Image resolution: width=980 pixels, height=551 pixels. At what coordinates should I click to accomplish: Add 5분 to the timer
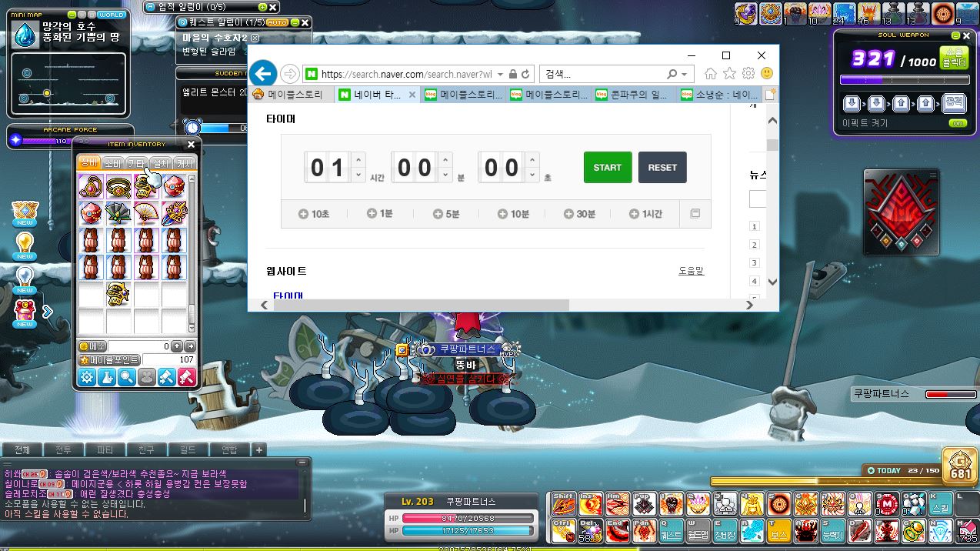(x=445, y=214)
